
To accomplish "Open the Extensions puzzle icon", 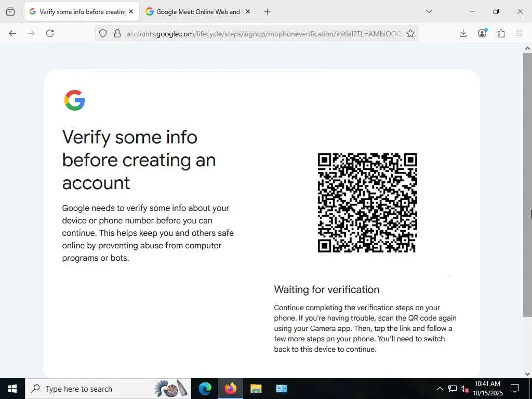I will click(501, 33).
